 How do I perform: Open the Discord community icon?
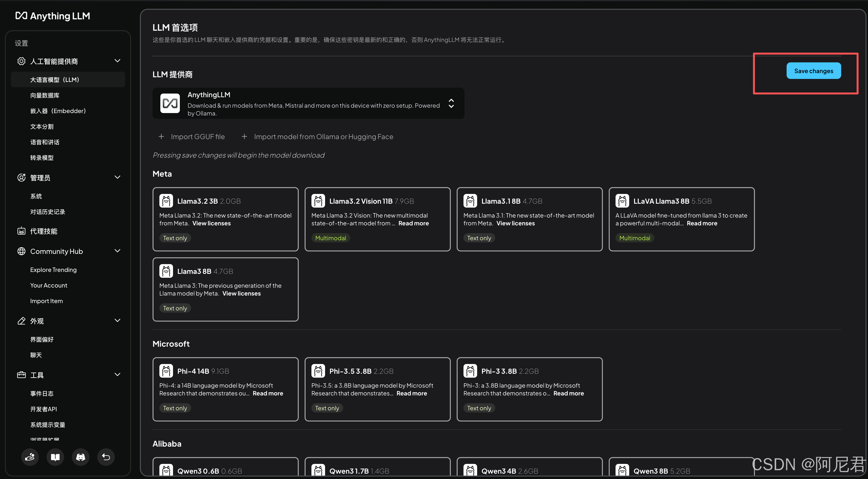click(x=80, y=457)
